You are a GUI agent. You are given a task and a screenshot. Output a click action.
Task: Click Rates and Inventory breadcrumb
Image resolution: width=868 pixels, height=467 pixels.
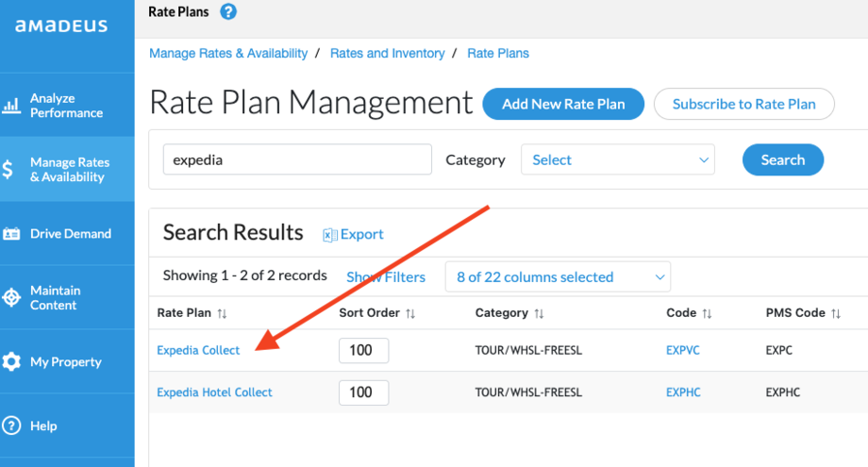tap(388, 53)
